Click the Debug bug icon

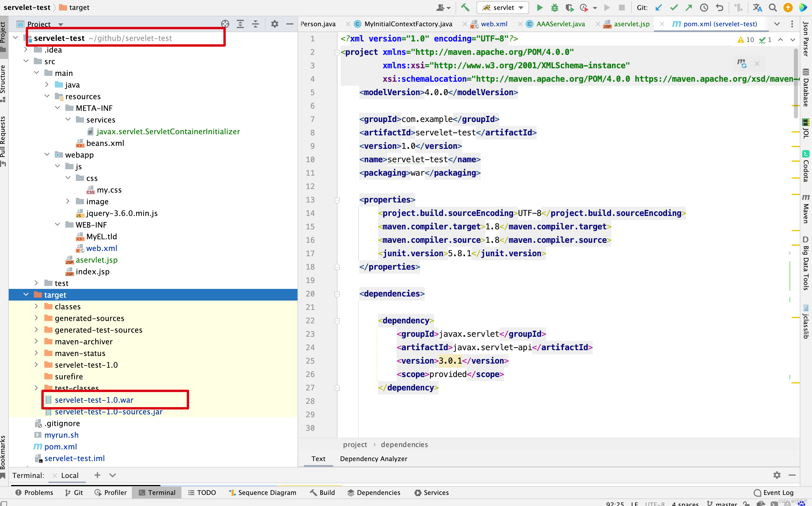click(554, 8)
